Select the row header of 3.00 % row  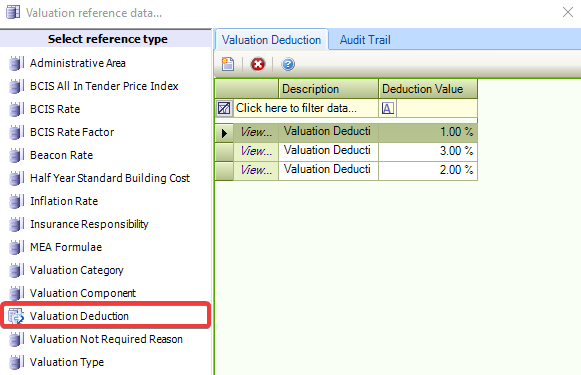(x=224, y=152)
